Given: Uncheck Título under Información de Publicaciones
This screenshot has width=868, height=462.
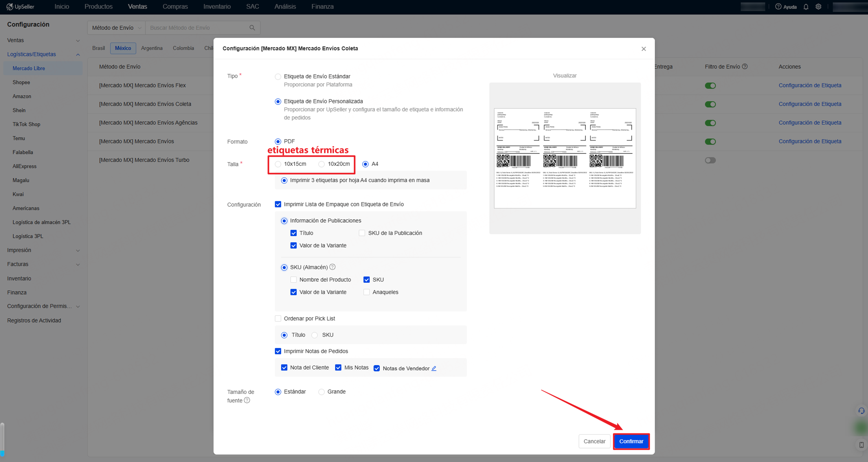Looking at the screenshot, I should [x=294, y=233].
